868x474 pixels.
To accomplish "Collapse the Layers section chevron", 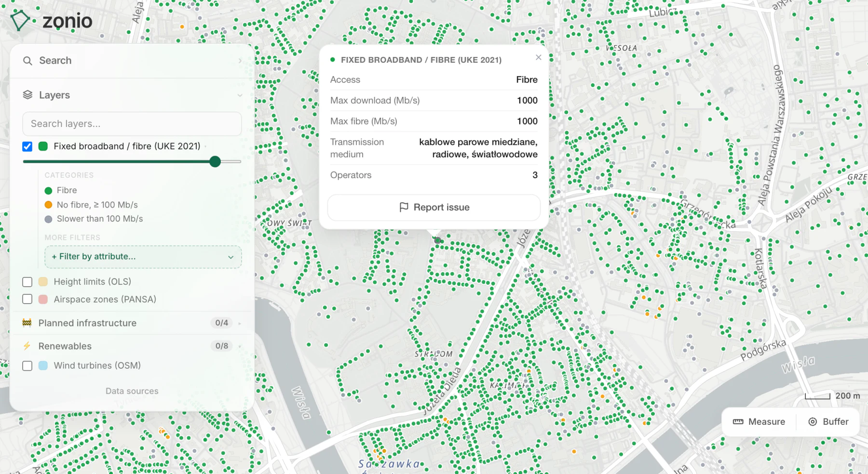I will (240, 96).
